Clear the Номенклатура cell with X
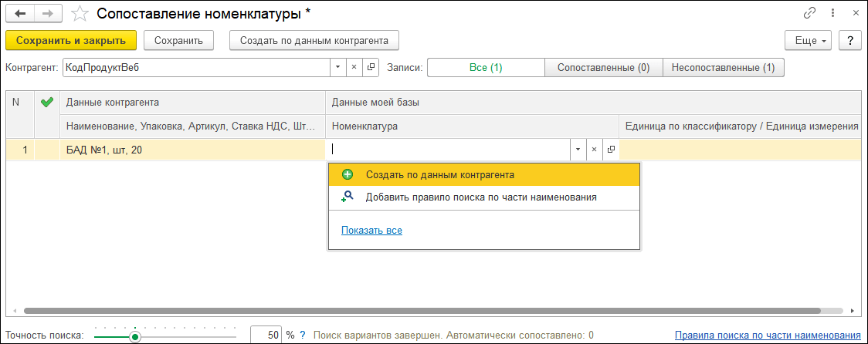The height and width of the screenshot is (344, 868). [594, 150]
